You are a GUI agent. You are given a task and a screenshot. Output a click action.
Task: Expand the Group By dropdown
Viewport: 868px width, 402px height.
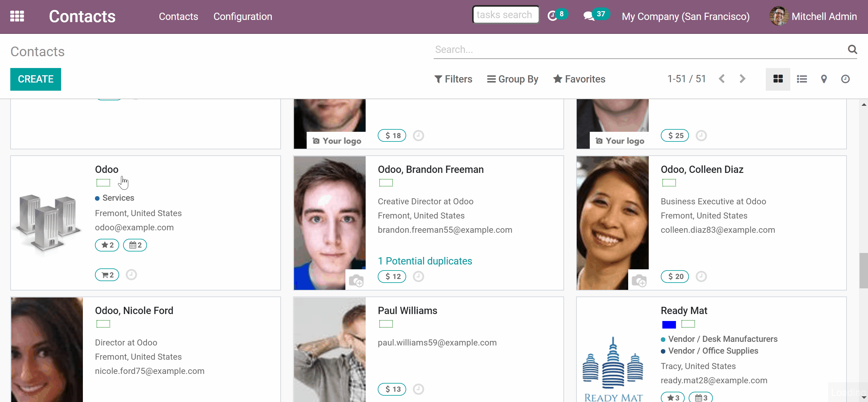tap(513, 79)
